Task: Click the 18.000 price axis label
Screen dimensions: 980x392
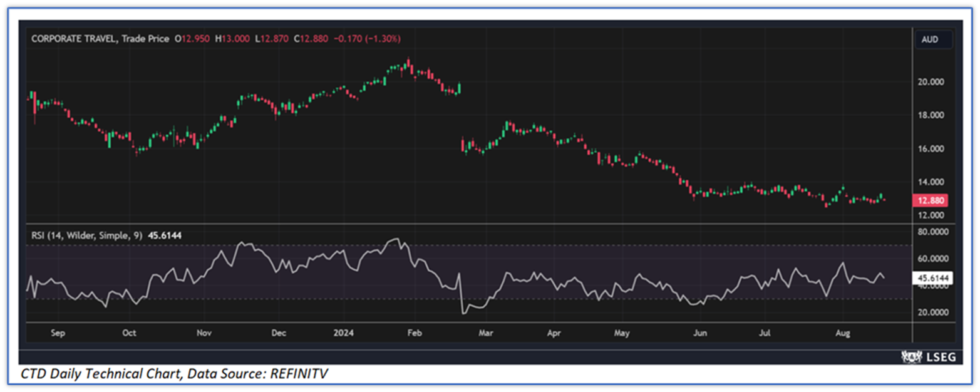Action: point(932,115)
